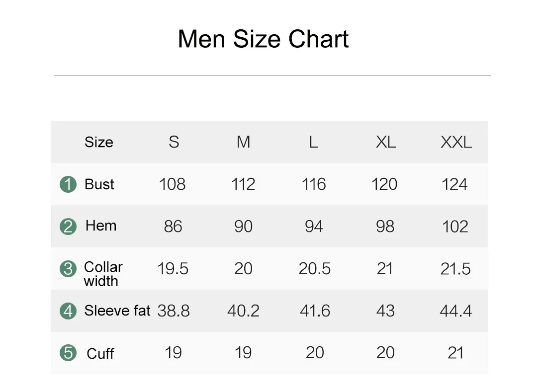Viewport: 537px width, 392px height.
Task: Select the L size column header
Action: click(313, 142)
